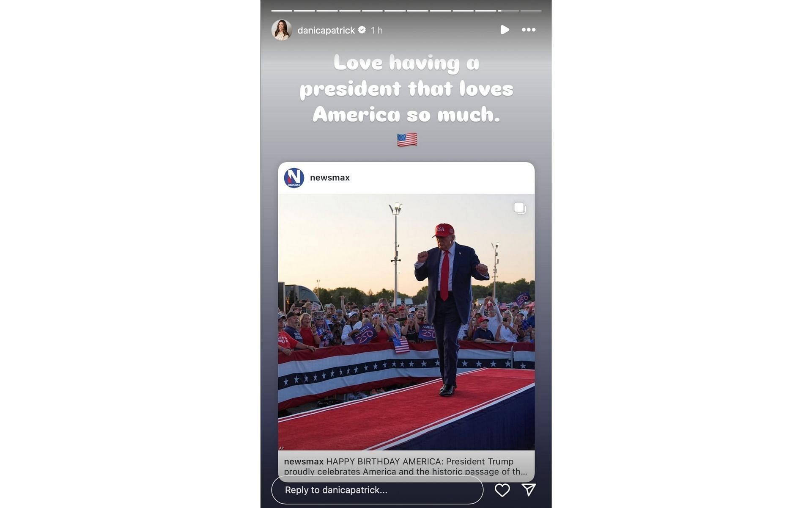The width and height of the screenshot is (812, 508).
Task: Click the multi-photo carousel icon on post
Action: click(520, 208)
